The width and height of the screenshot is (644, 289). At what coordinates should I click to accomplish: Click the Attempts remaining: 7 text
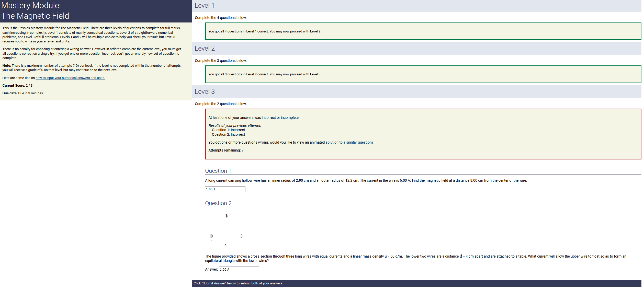pos(227,151)
